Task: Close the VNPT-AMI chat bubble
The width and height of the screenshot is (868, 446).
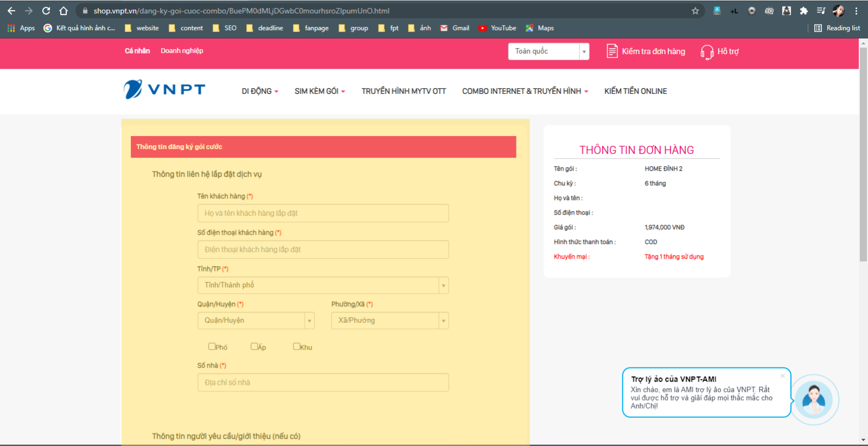Action: [783, 376]
